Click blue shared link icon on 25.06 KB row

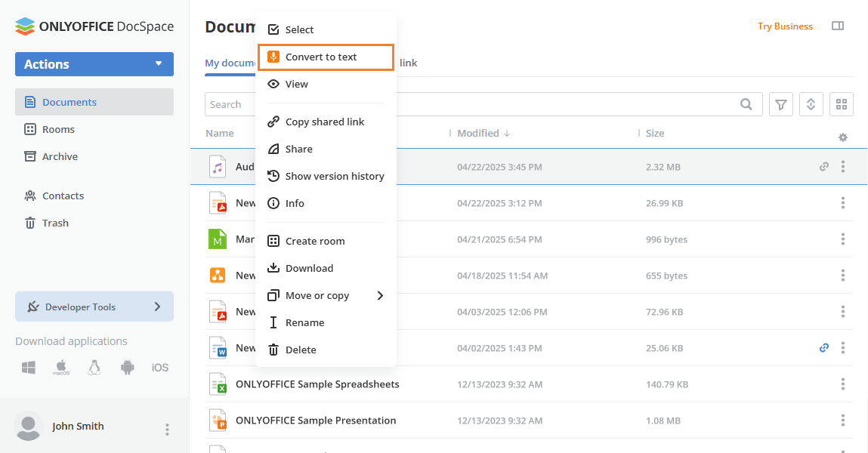pos(824,348)
